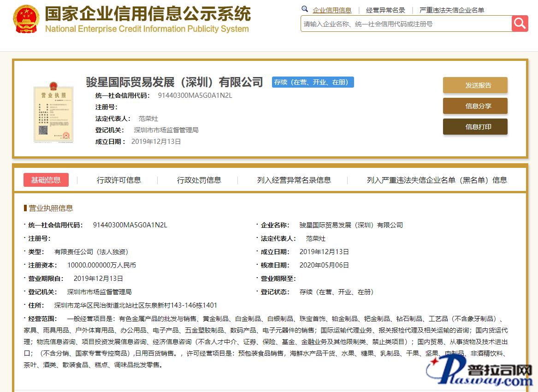The width and height of the screenshot is (538, 392).
Task: Focus the enterprise name search input field
Action: coord(406,24)
